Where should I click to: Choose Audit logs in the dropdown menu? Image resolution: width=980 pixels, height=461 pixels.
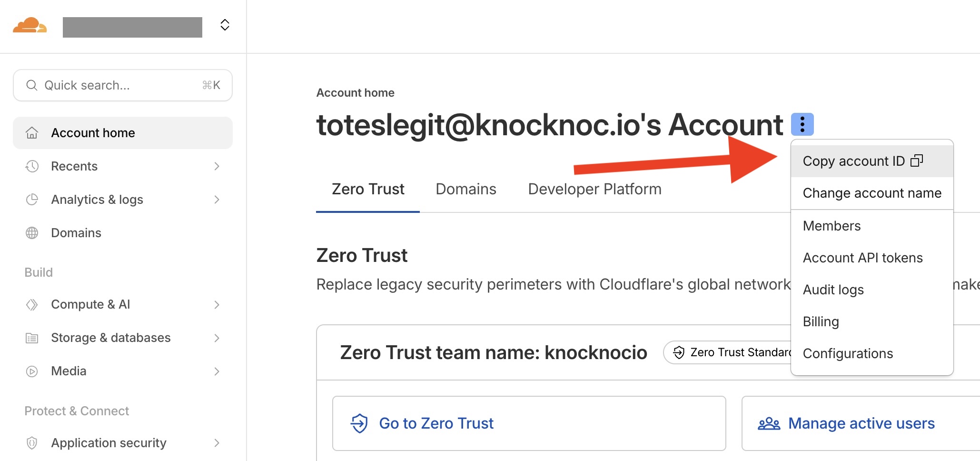[x=833, y=290]
